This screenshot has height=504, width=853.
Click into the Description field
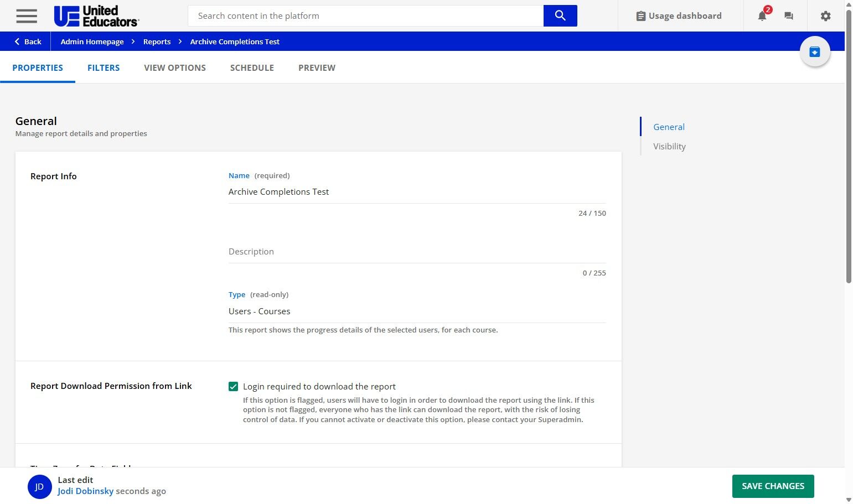[x=417, y=252]
